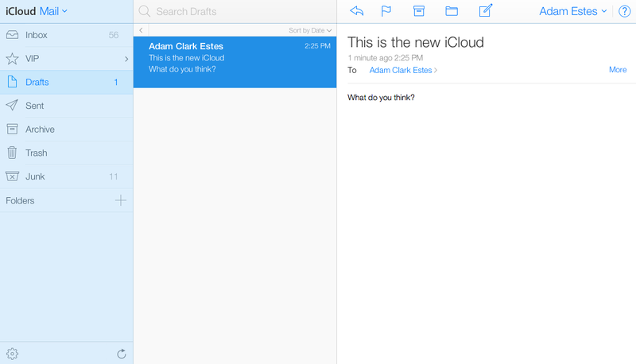636x364 pixels.
Task: Open the Help question mark icon
Action: [x=624, y=11]
